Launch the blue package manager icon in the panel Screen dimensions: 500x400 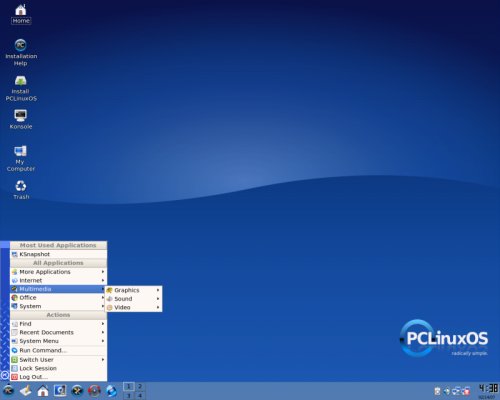click(60, 390)
